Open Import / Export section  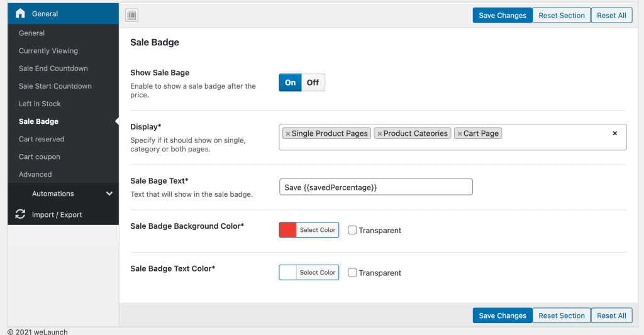(x=64, y=214)
